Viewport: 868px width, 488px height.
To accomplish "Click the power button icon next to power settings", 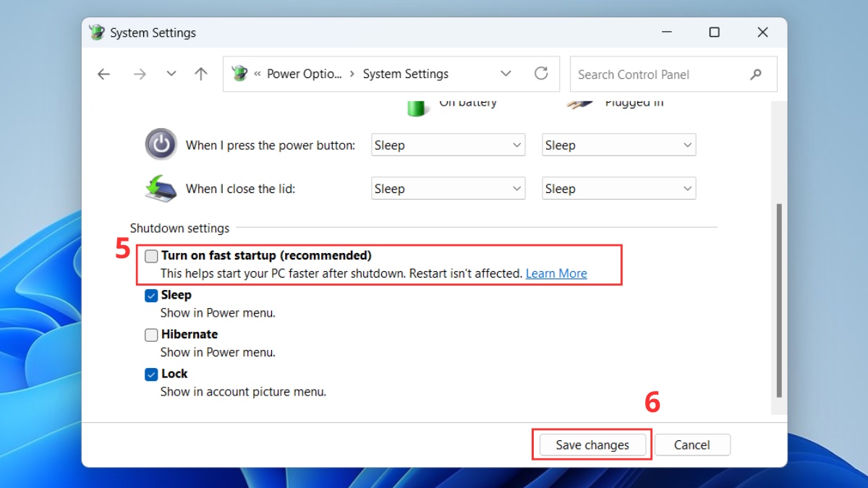I will 161,145.
